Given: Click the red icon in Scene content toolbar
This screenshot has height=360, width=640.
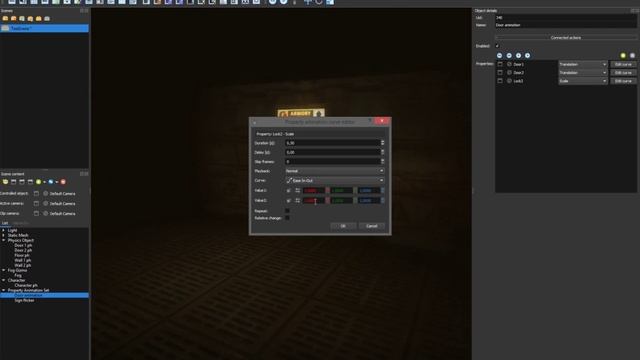Looking at the screenshot, I should pos(63,182).
